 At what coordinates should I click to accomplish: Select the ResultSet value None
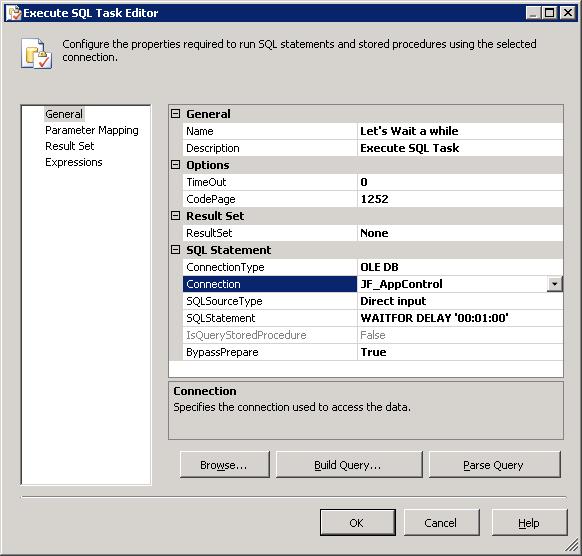tap(460, 233)
